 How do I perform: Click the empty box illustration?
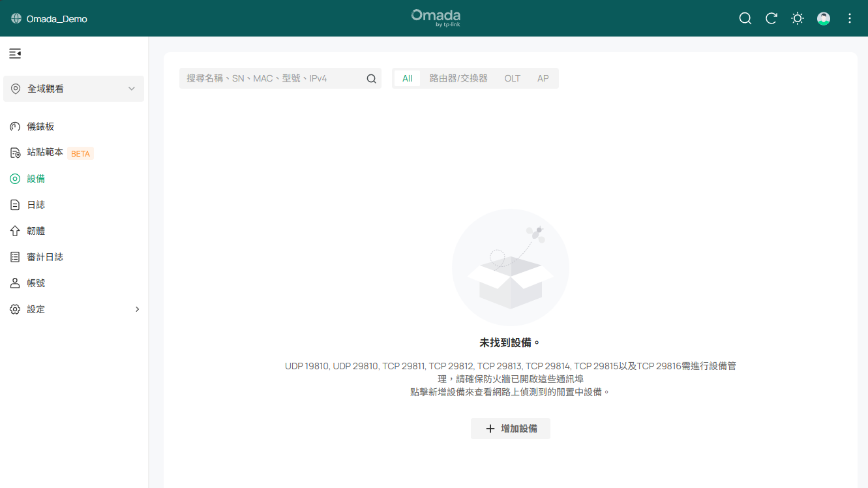pos(511,267)
